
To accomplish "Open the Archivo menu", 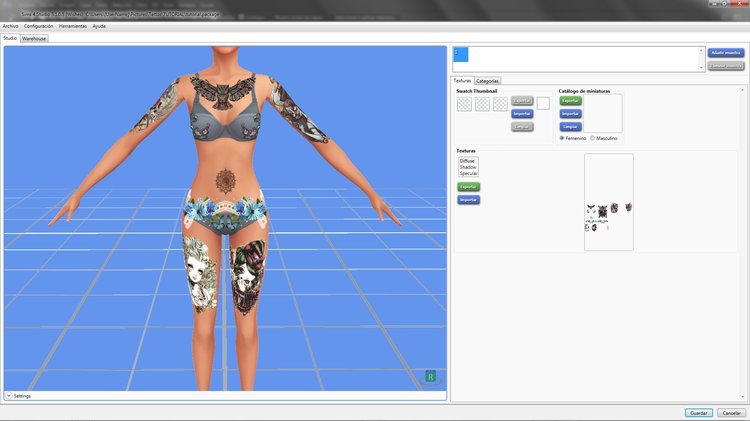I will pyautogui.click(x=11, y=26).
